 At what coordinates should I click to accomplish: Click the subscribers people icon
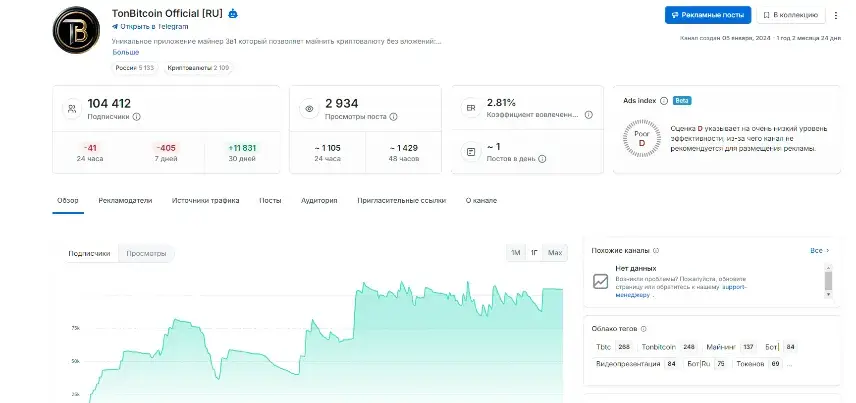pyautogui.click(x=72, y=109)
